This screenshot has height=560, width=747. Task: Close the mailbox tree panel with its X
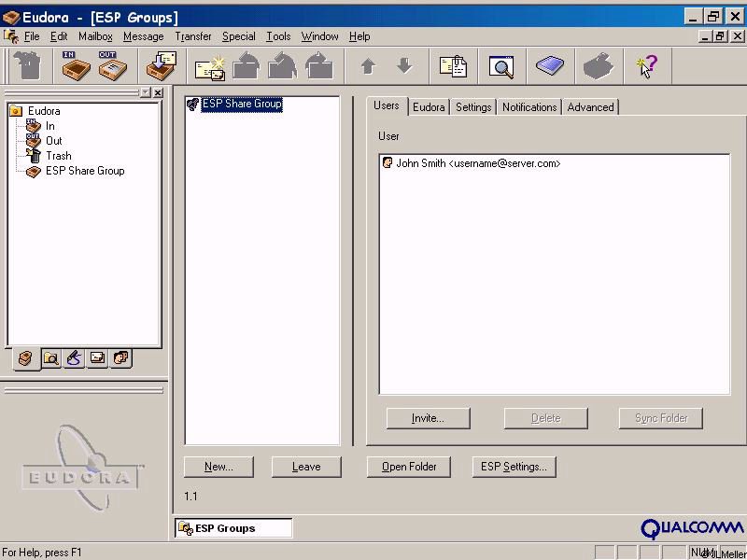[158, 92]
